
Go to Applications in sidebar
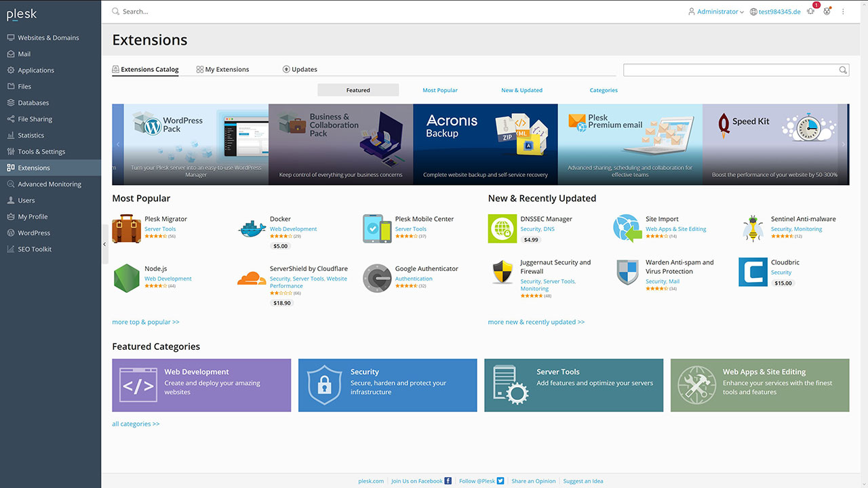50,70
